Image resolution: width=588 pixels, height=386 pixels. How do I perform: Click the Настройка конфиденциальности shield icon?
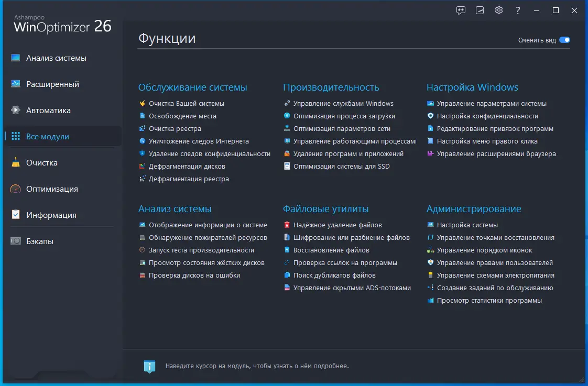click(x=430, y=116)
